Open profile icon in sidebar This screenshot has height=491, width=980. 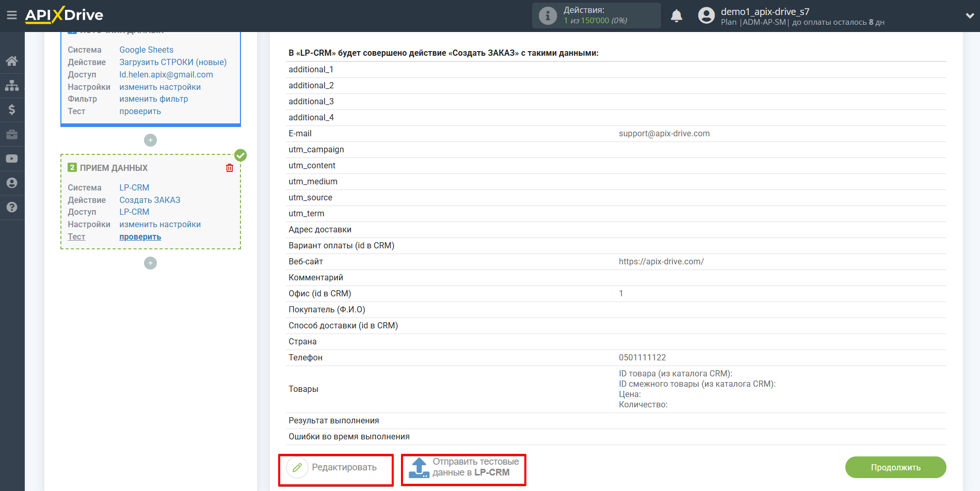(x=12, y=183)
